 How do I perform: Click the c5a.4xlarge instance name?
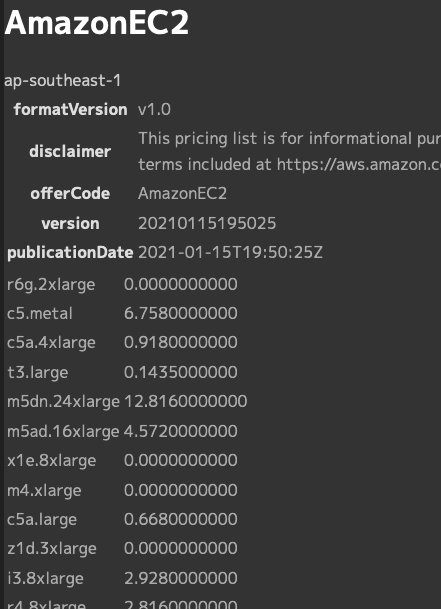pos(51,343)
